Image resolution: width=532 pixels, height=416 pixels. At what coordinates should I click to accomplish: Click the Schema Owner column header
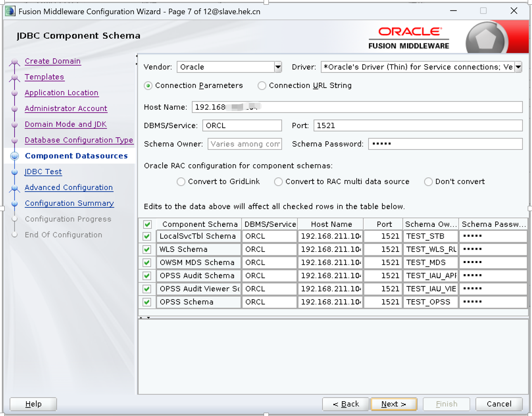click(430, 224)
